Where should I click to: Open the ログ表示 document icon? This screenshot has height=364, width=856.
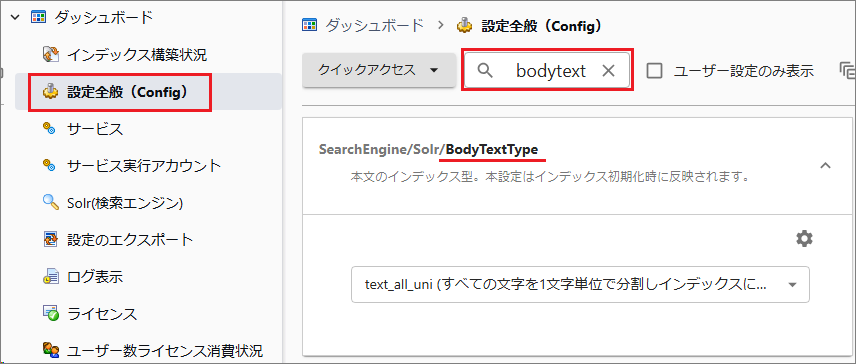click(50, 277)
